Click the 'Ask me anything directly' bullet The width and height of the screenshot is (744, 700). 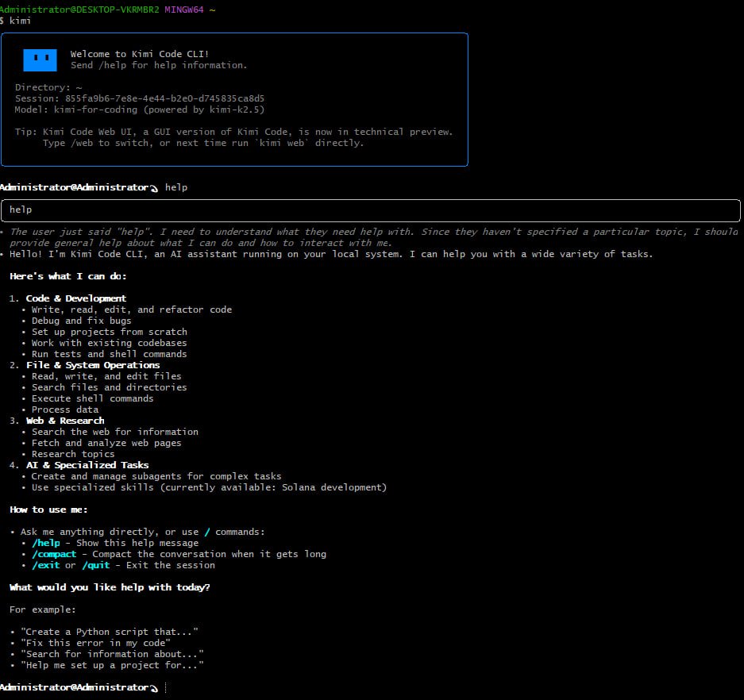click(143, 532)
